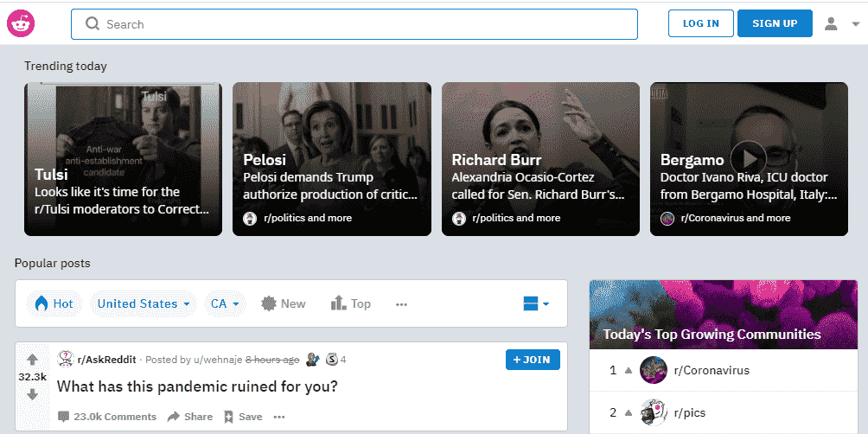Image resolution: width=868 pixels, height=434 pixels.
Task: Open the r/AskReddit subreddit link
Action: pos(107,360)
